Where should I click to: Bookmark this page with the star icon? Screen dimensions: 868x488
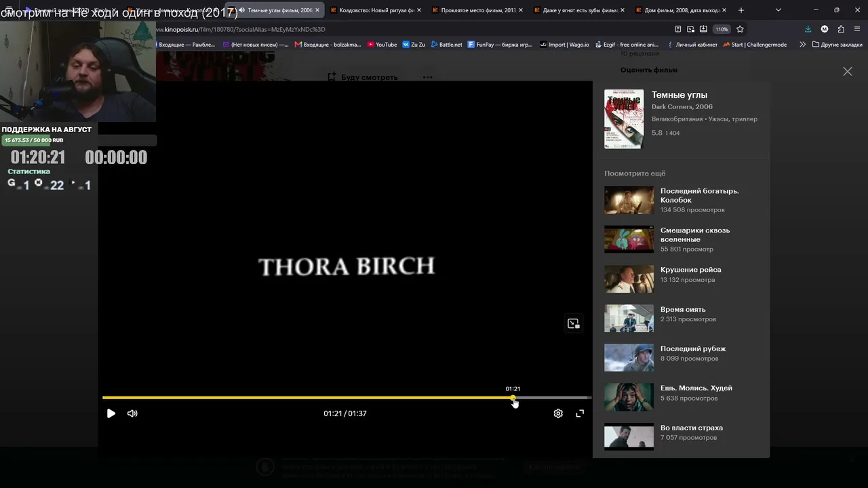coord(740,29)
